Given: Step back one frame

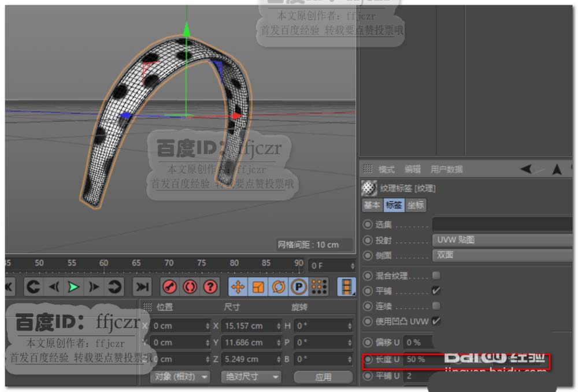Looking at the screenshot, I should (54, 287).
